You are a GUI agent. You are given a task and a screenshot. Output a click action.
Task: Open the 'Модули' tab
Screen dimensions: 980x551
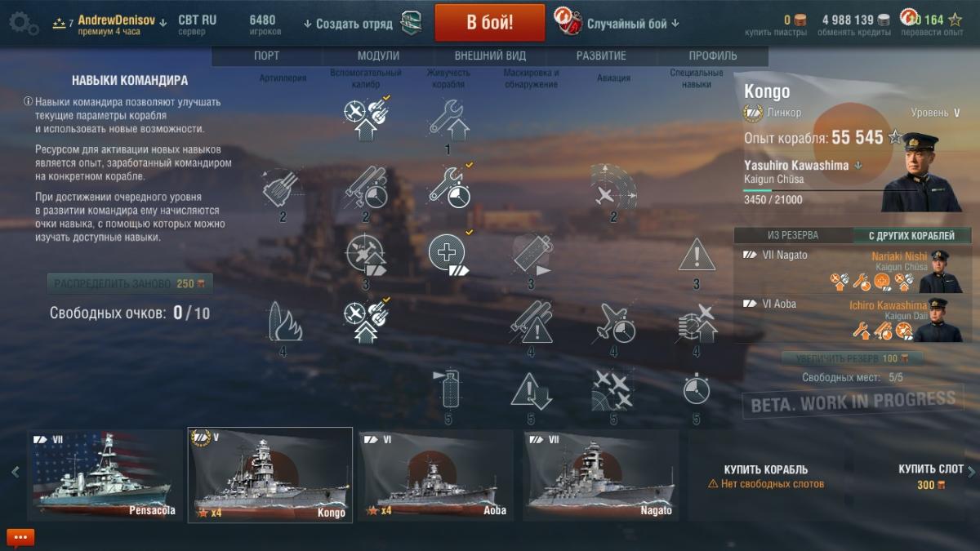click(x=378, y=56)
